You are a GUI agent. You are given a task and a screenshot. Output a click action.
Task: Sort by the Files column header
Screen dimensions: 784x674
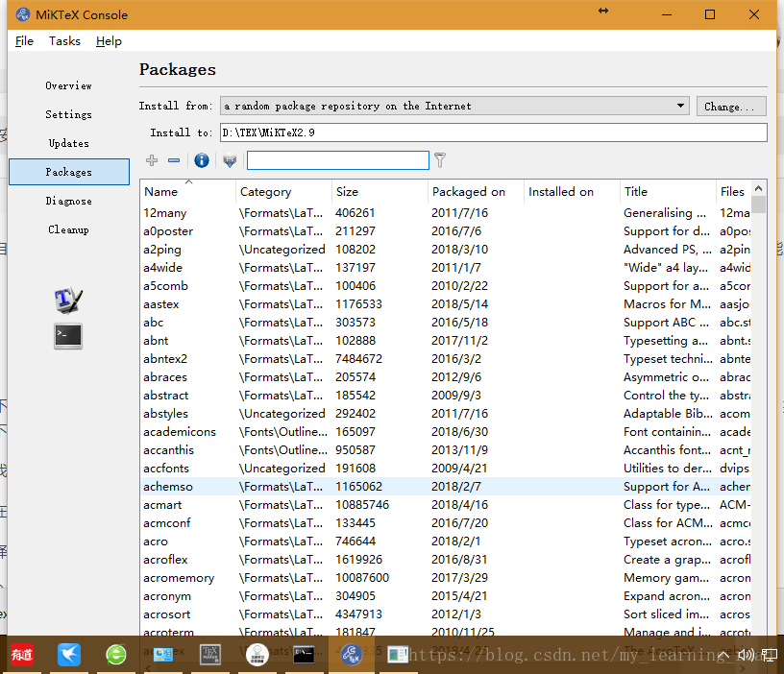pyautogui.click(x=733, y=192)
